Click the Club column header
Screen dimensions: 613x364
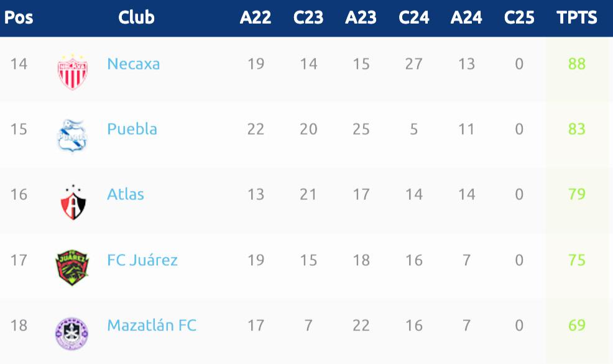136,17
